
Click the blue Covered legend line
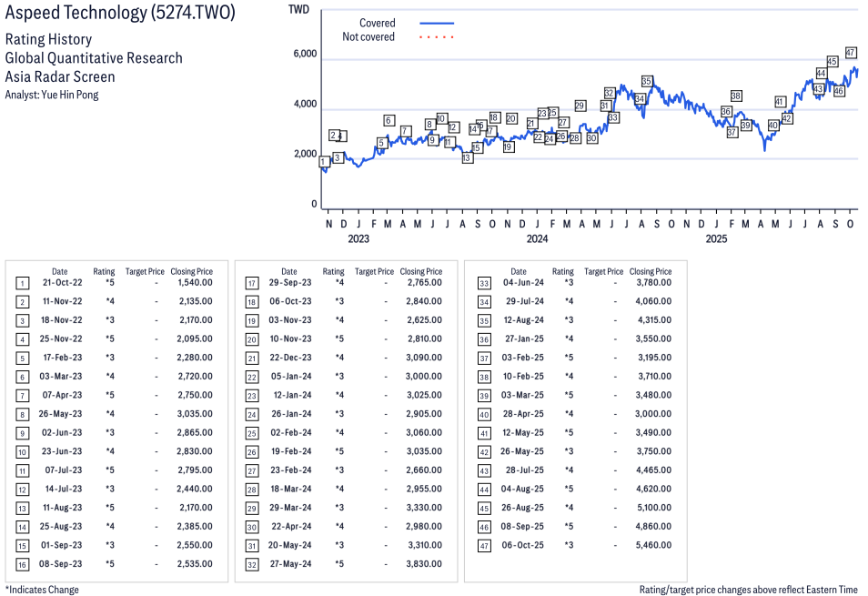pyautogui.click(x=437, y=24)
